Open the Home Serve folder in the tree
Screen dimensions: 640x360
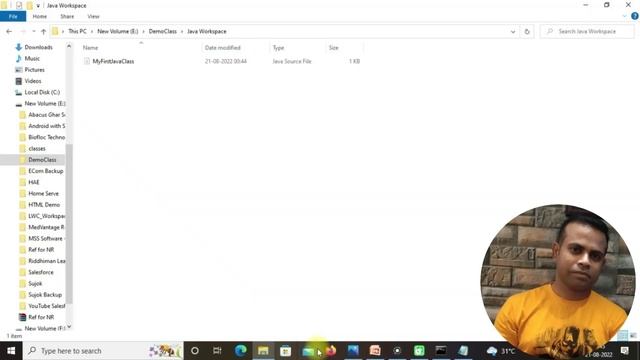click(x=43, y=193)
